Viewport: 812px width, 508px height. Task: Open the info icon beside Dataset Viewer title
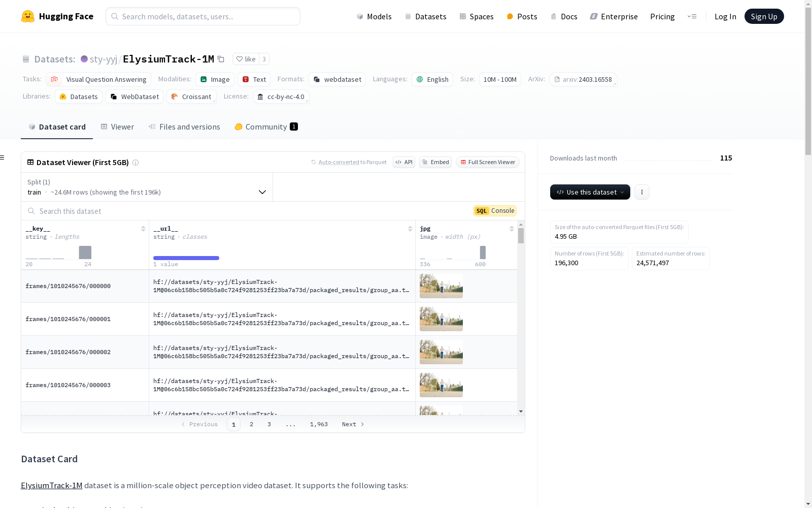136,163
